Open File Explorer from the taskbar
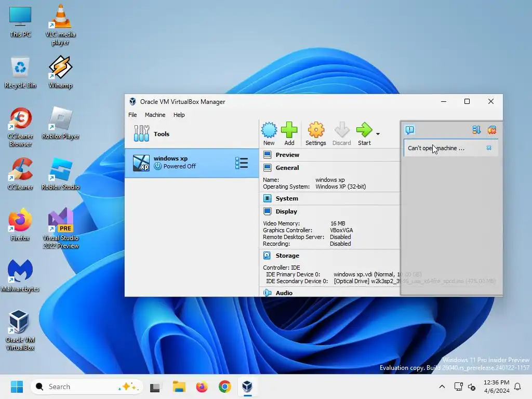The image size is (532, 399). tap(179, 387)
